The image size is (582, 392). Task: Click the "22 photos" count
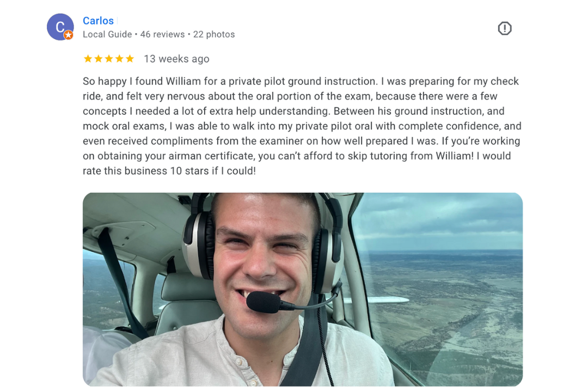pyautogui.click(x=214, y=34)
